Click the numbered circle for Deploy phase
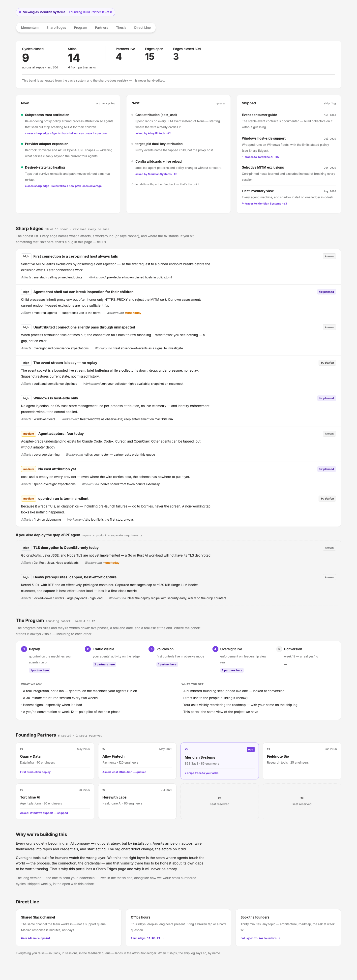The height and width of the screenshot is (980, 357). coord(24,649)
